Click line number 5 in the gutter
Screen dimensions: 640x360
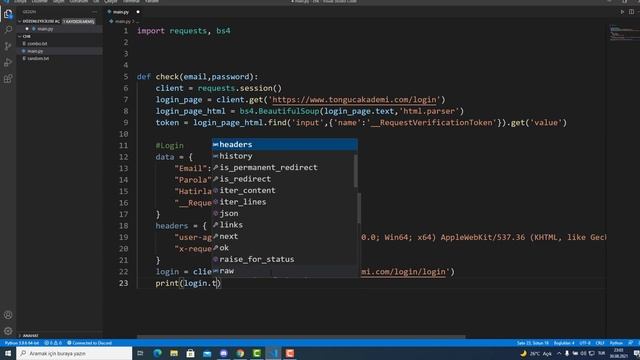[x=125, y=77]
